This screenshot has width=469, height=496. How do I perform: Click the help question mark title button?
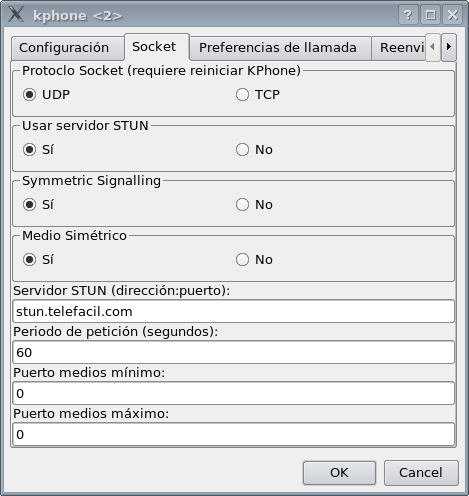coord(408,15)
